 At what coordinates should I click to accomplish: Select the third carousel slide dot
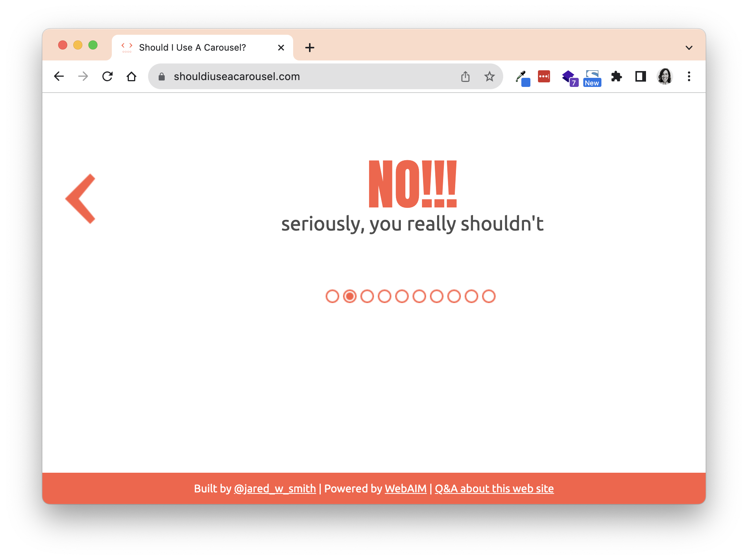pos(367,296)
